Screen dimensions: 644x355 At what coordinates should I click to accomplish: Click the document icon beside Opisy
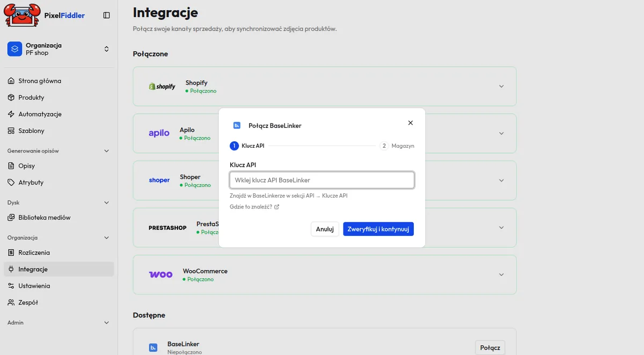click(x=11, y=166)
